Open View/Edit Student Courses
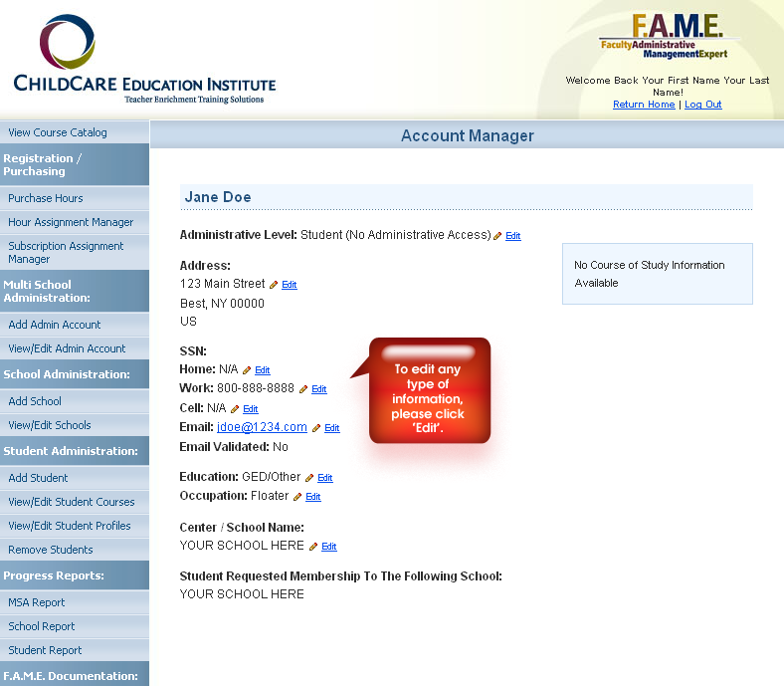Image resolution: width=784 pixels, height=686 pixels. pos(75,502)
